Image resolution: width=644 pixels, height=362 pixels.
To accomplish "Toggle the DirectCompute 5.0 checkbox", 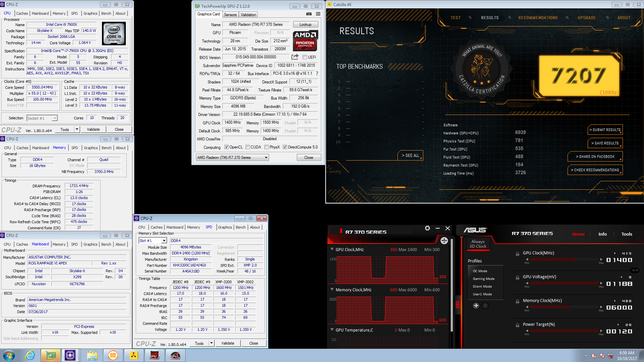I will coord(285,147).
